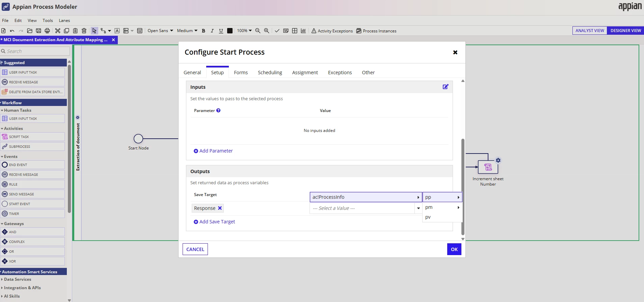Click the swimlane layout icon
Screen dimensions: 644x302
coord(126,31)
